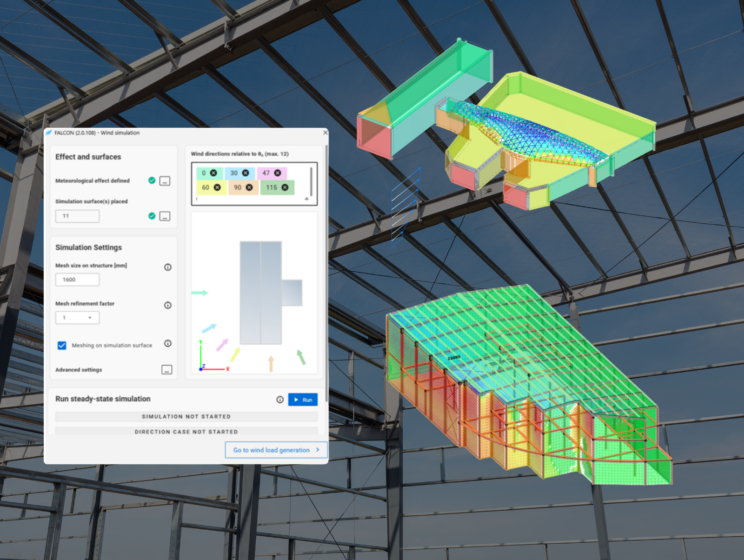Open the Mesh refinement factor dropdown
This screenshot has height=560, width=744.
(78, 318)
